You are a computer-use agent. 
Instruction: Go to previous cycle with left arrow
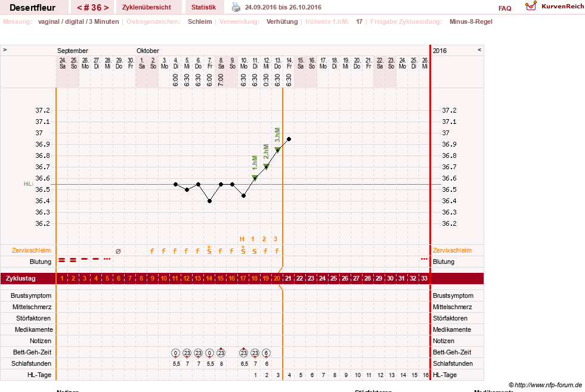79,8
